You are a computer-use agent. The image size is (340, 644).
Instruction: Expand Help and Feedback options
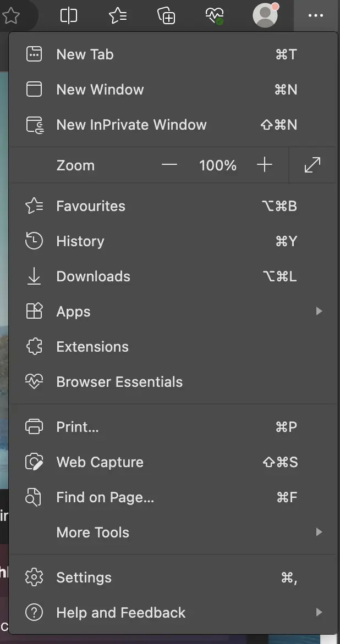coord(320,612)
